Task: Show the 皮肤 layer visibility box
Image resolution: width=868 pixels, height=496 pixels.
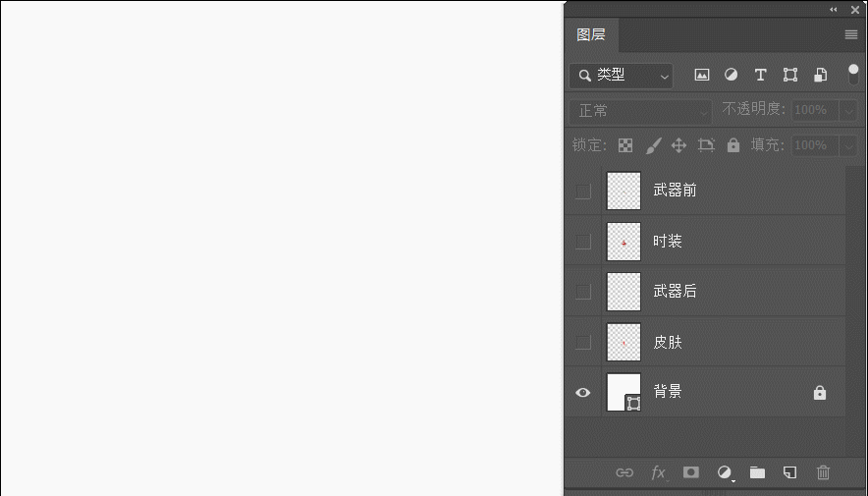Action: click(583, 342)
